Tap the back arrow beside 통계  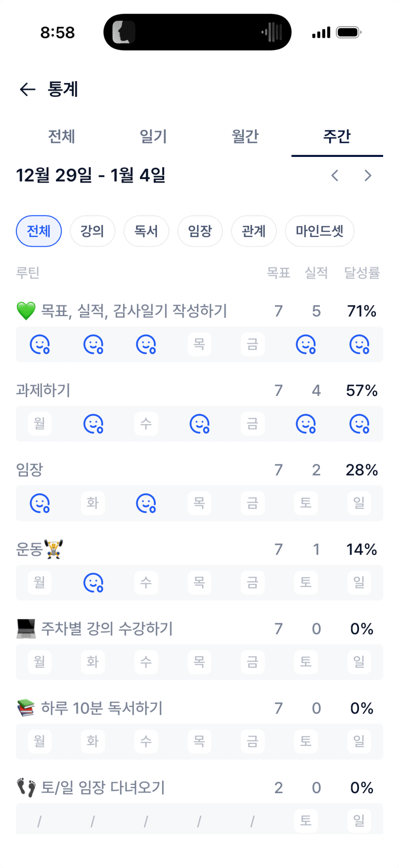pos(28,89)
